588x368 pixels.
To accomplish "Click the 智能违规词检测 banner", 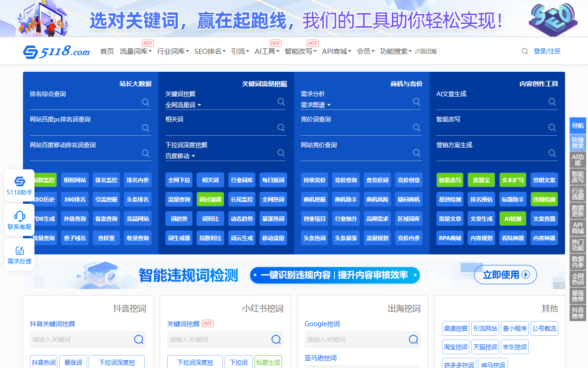I will coord(294,275).
